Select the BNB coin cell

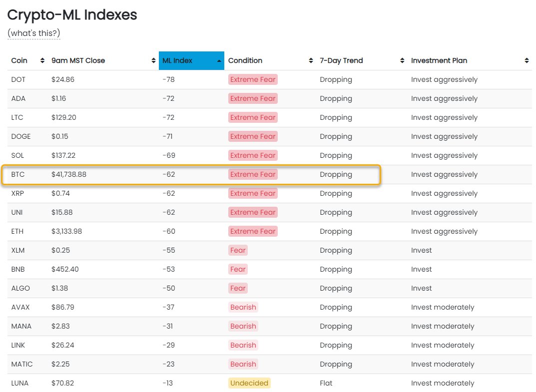[18, 269]
